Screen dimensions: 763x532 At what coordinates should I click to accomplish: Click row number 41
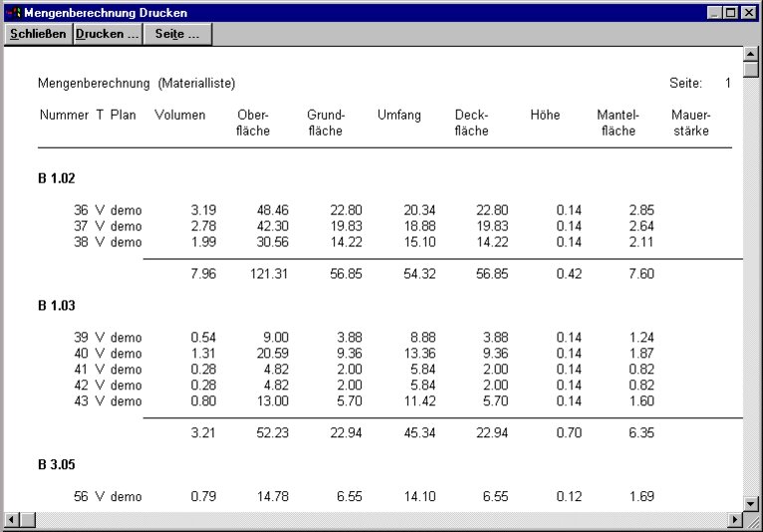[81, 370]
